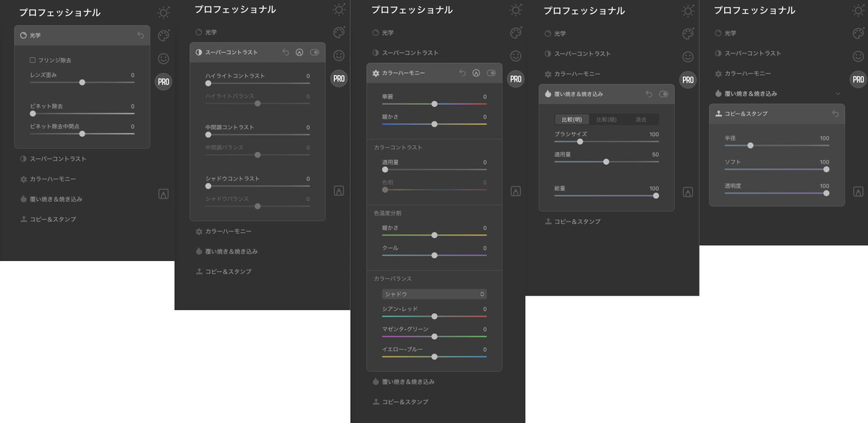Click the reset arrow in expanded カラーハーモニー header
The height and width of the screenshot is (423, 868).
(x=462, y=73)
